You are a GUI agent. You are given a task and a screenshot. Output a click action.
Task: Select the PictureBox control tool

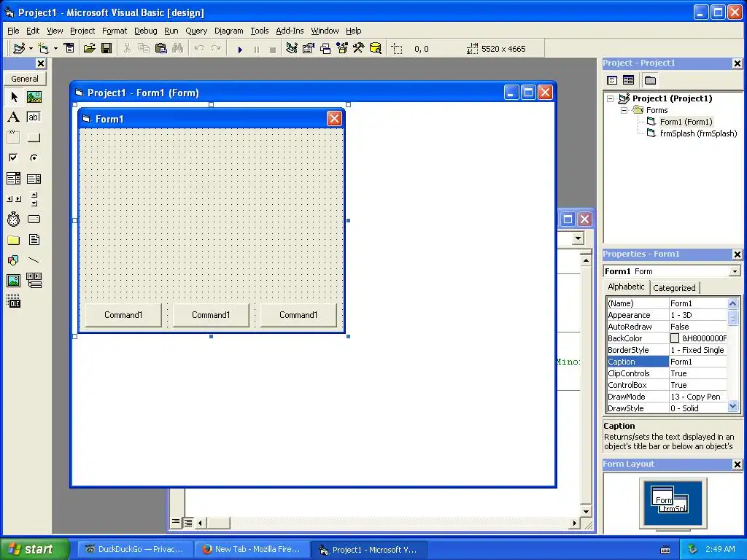[x=34, y=97]
